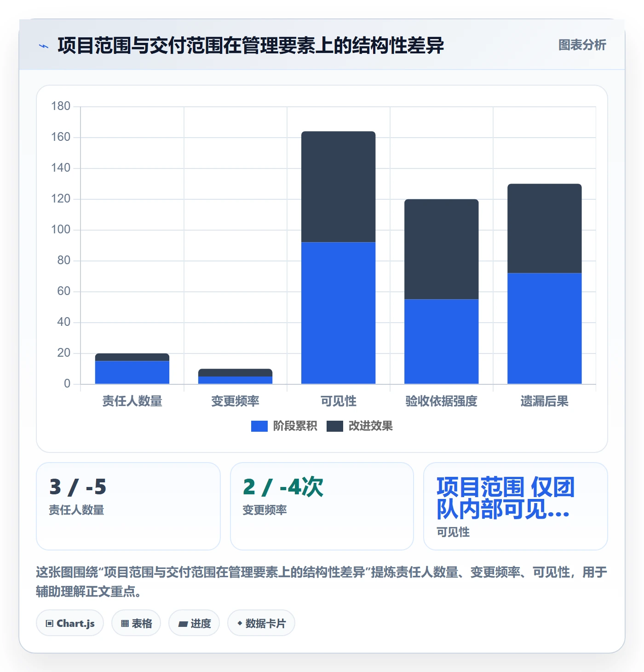644x672 pixels.
Task: Click the blue segment of the 责任人数量 bar
Action: pyautogui.click(x=132, y=372)
